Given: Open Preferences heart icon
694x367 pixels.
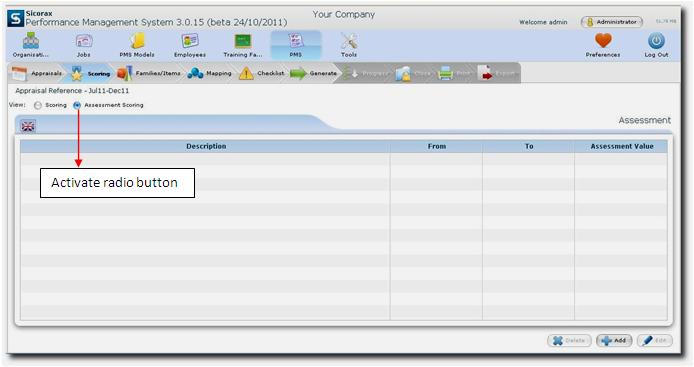Looking at the screenshot, I should click(603, 41).
